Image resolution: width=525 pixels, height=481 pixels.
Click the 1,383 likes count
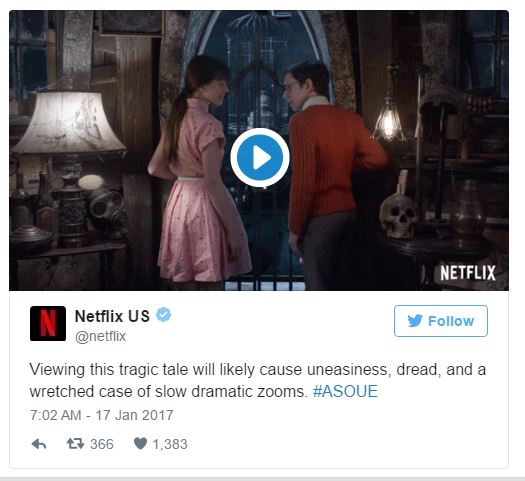pyautogui.click(x=170, y=444)
